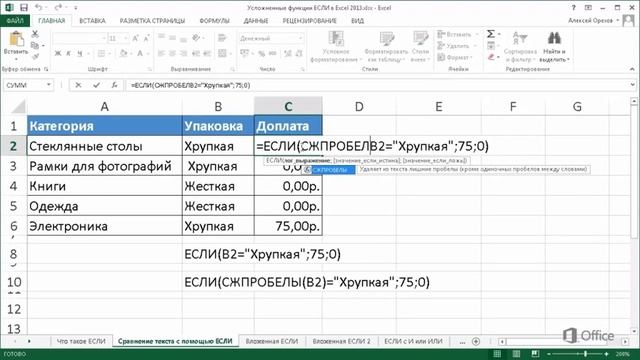Switch to Normal view in the status bar
The width and height of the screenshot is (640, 360).
tap(497, 354)
